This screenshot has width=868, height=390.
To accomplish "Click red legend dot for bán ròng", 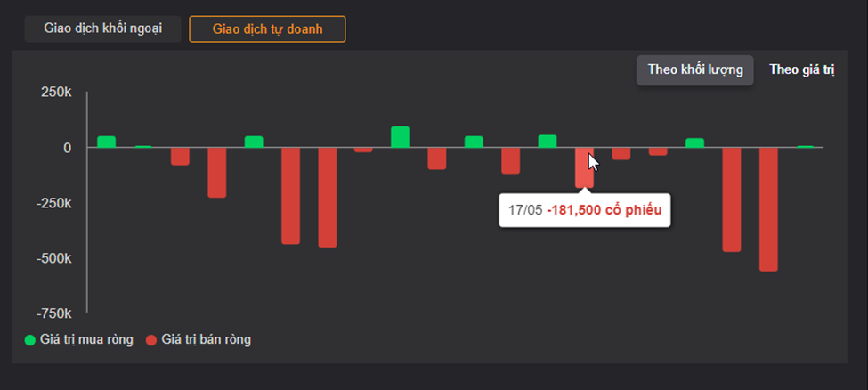I will coord(151,340).
